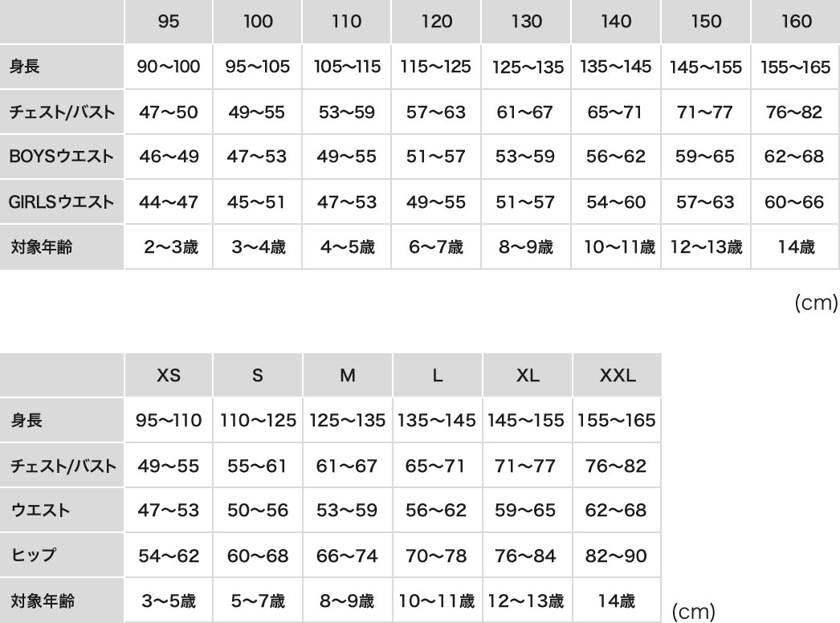
Task: Click the 5～7歳 age cell
Action: (x=258, y=600)
